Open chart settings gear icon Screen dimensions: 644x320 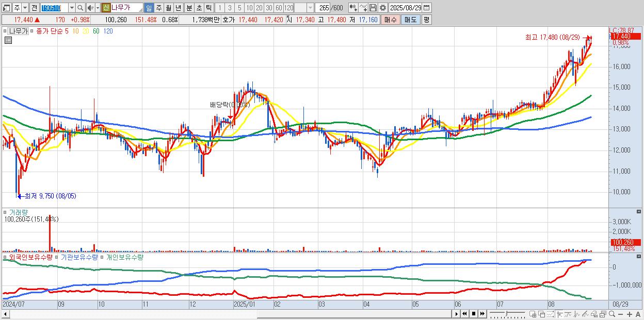[x=383, y=8]
